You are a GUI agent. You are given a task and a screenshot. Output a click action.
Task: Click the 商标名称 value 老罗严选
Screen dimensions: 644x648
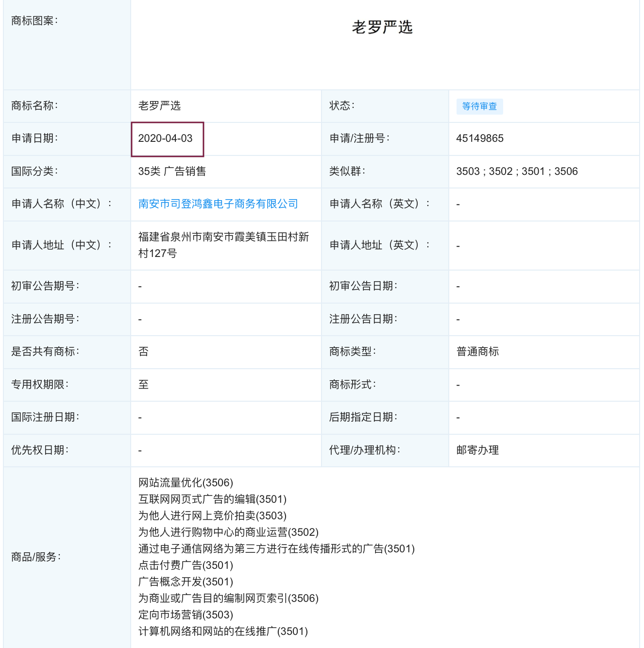pyautogui.click(x=160, y=106)
